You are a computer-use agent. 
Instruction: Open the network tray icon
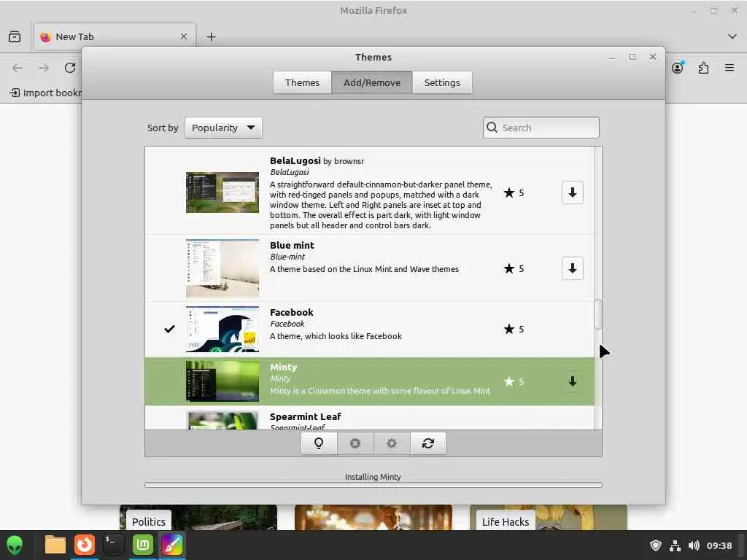[x=675, y=545]
